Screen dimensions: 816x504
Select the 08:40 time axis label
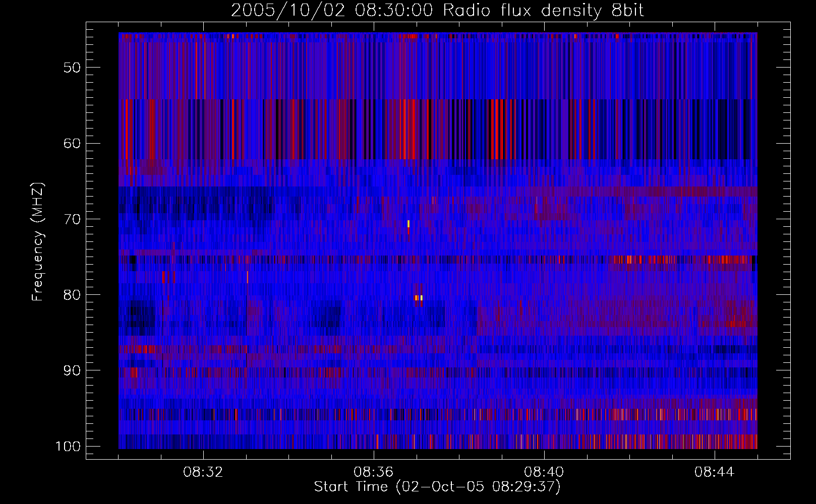(x=544, y=472)
